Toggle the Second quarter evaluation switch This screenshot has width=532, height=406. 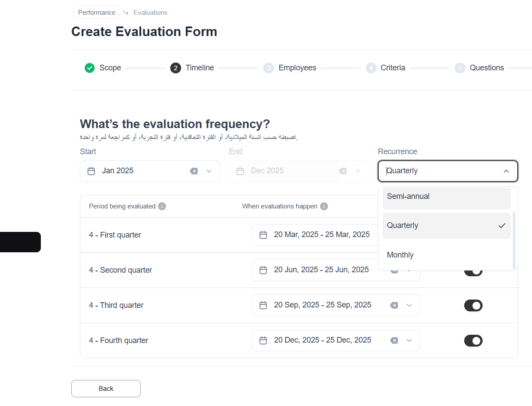pyautogui.click(x=473, y=272)
